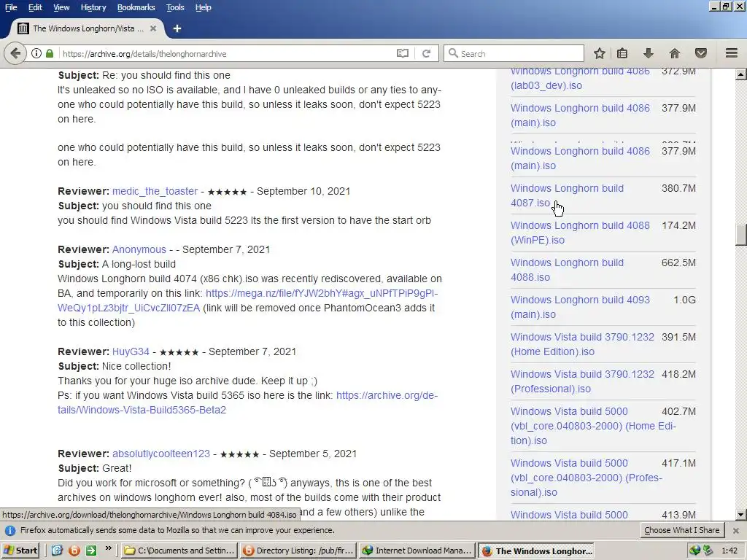Download Windows Longhorn build 4087.iso
This screenshot has width=747, height=560.
567,195
